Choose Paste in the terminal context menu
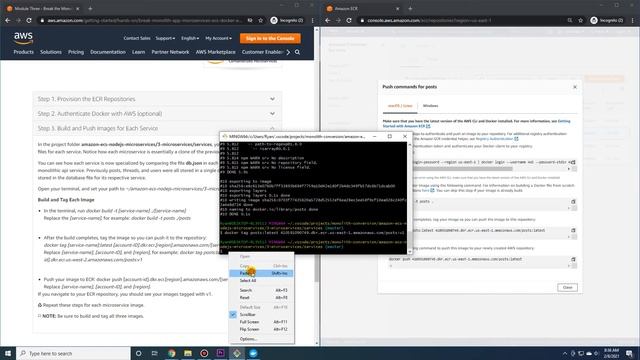Viewport: 640px width, 360px height. coord(261,273)
